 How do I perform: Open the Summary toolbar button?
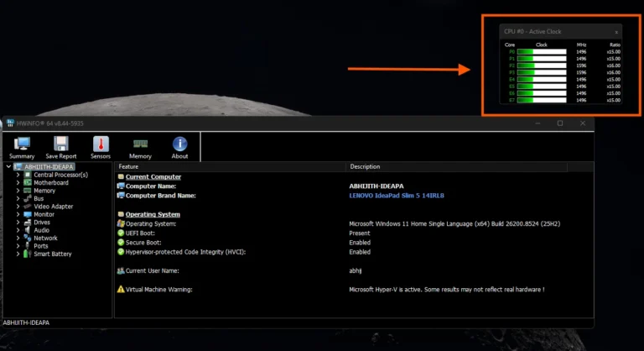(x=22, y=148)
